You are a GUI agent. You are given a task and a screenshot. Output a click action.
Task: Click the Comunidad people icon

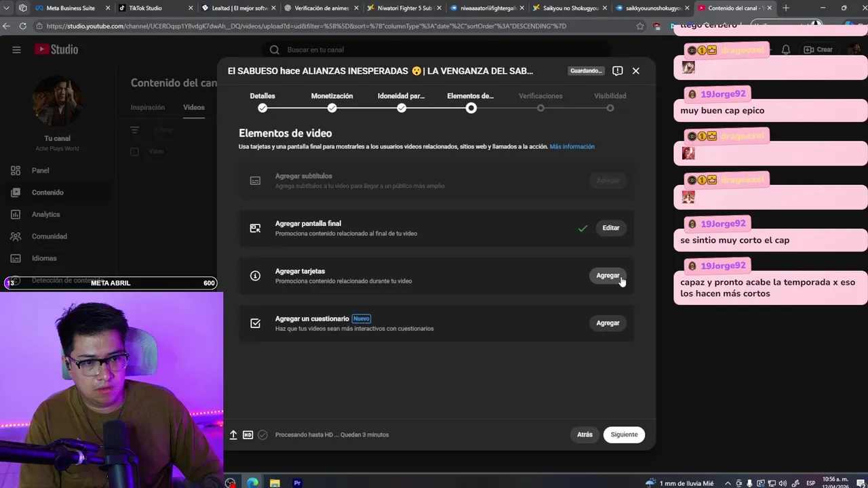point(16,237)
